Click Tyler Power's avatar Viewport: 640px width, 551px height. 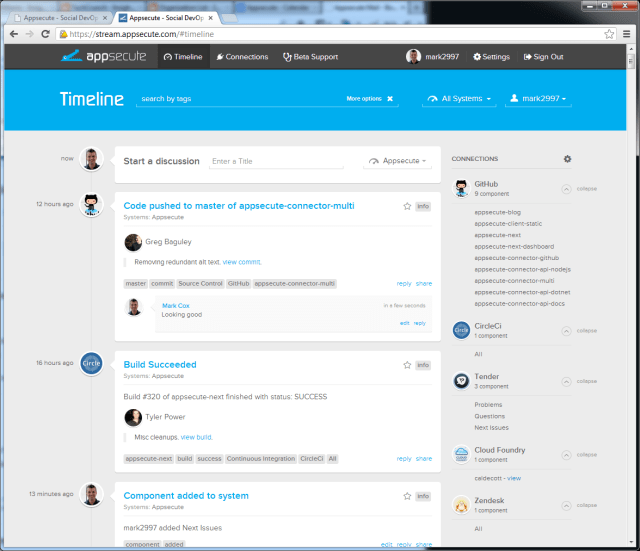133,417
